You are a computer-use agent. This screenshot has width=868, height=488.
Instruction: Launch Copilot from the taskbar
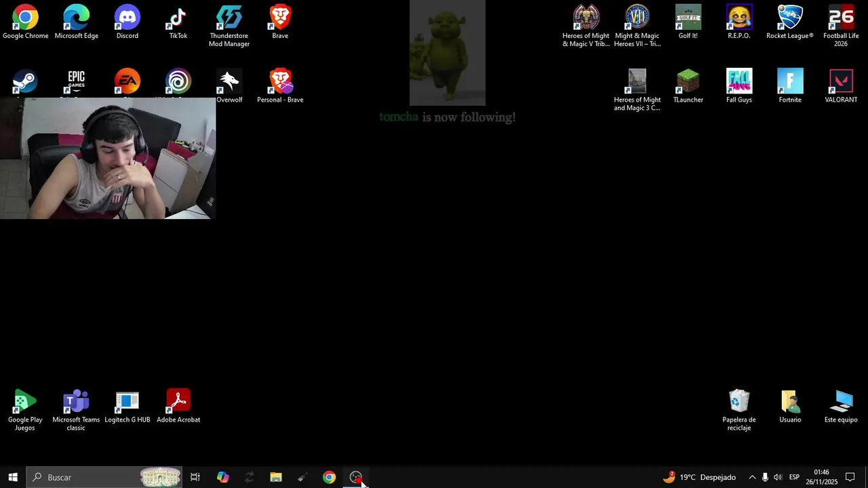222,477
